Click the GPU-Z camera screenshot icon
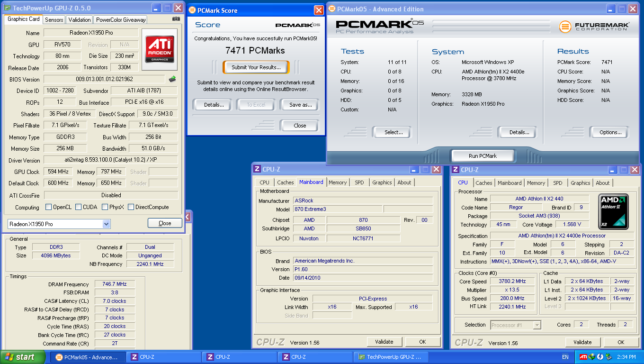The height and width of the screenshot is (364, 644). [x=176, y=19]
